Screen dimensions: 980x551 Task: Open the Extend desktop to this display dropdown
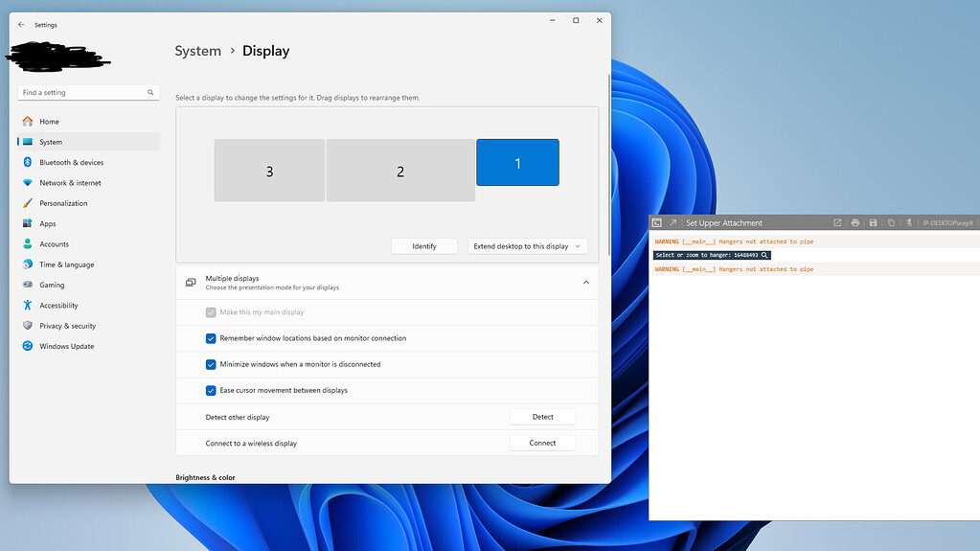click(x=528, y=246)
